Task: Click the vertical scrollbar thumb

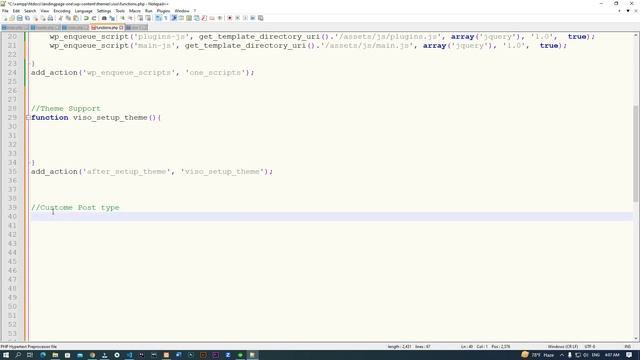Action: (x=636, y=153)
